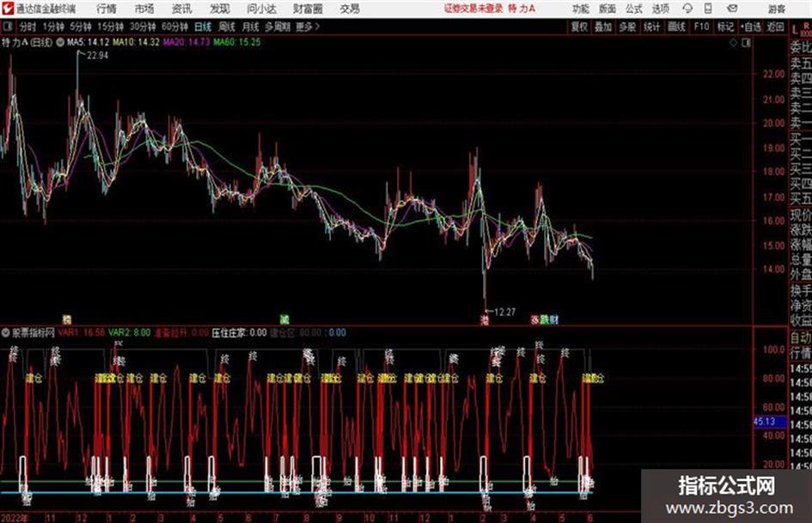Open the mobile phone icon
The width and height of the screenshot is (812, 523).
708,9
